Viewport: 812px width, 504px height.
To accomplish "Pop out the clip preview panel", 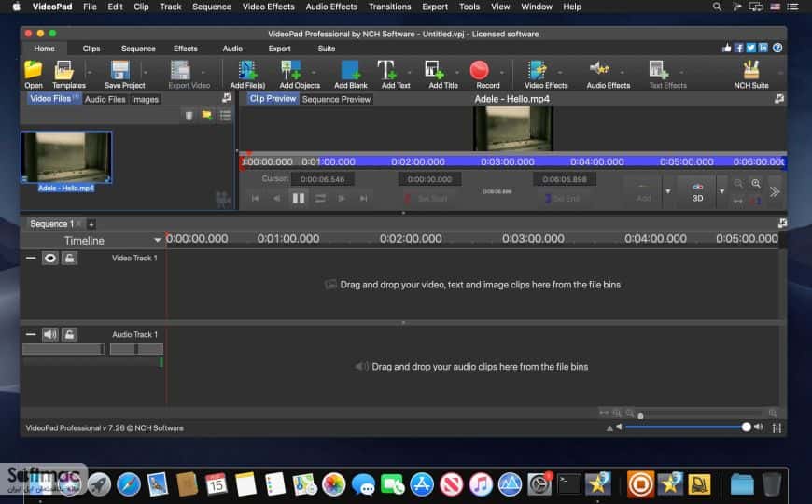I will 778,98.
